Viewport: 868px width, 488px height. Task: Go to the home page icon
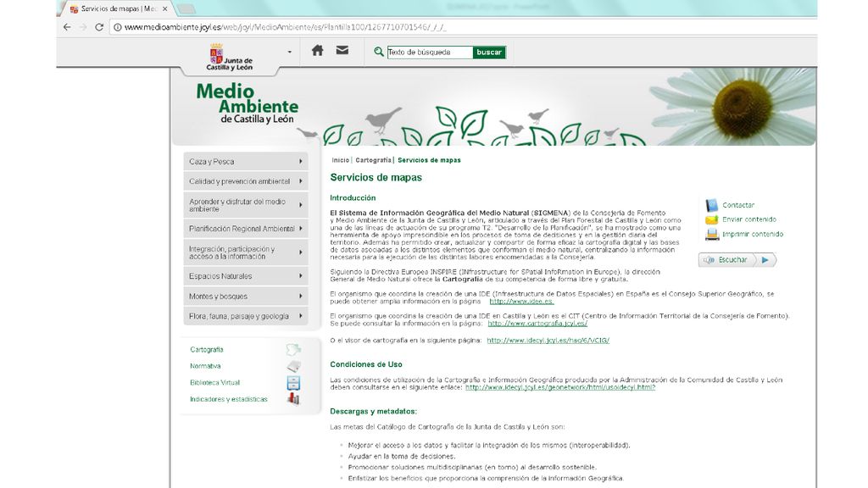tap(317, 51)
